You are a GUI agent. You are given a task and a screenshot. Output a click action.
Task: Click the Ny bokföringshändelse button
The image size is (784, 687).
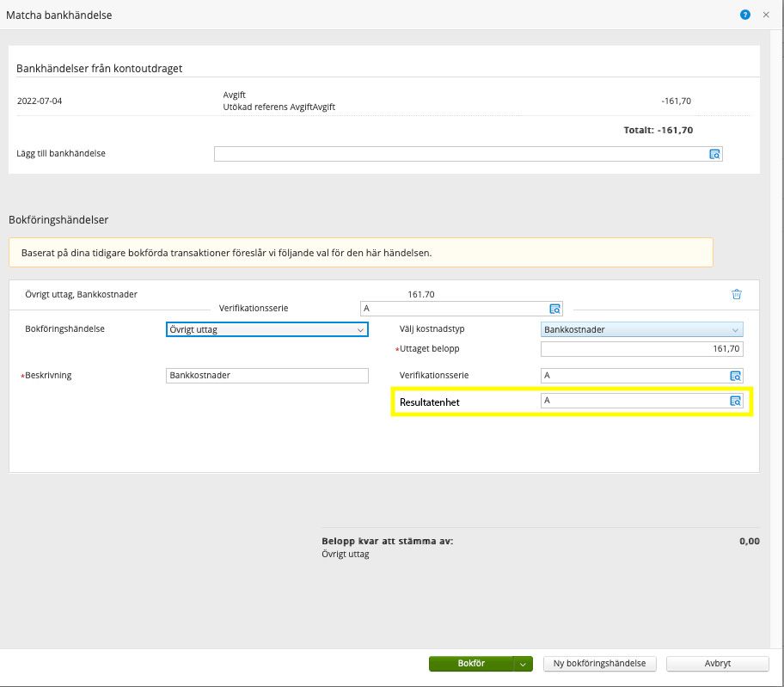(x=600, y=664)
